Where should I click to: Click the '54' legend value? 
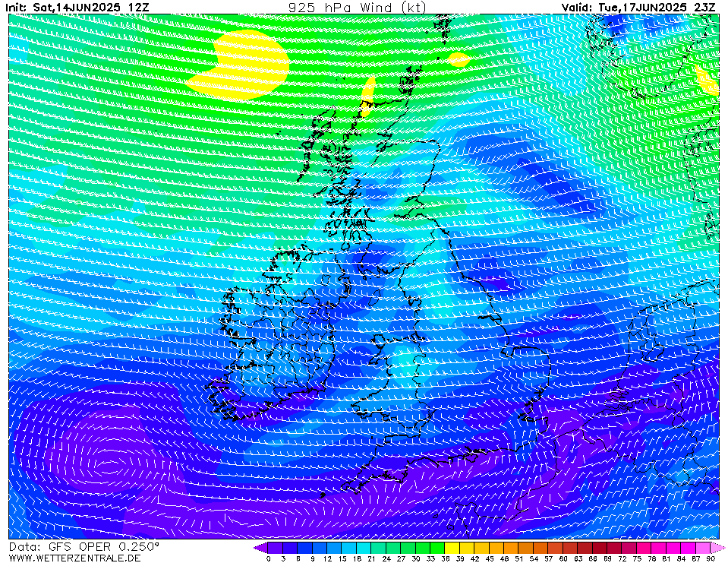pyautogui.click(x=534, y=558)
